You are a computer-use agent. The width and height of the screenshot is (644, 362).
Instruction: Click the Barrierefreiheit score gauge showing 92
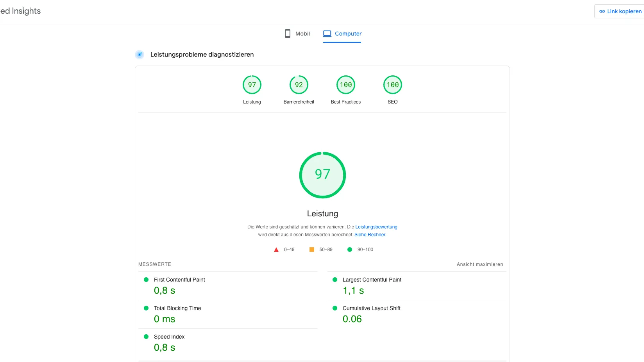(x=299, y=84)
